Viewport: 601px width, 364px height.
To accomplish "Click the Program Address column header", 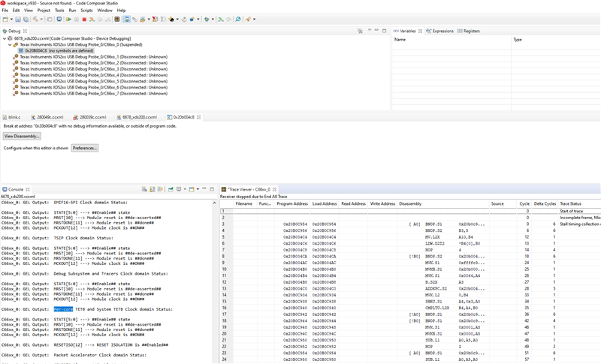I will 292,203.
